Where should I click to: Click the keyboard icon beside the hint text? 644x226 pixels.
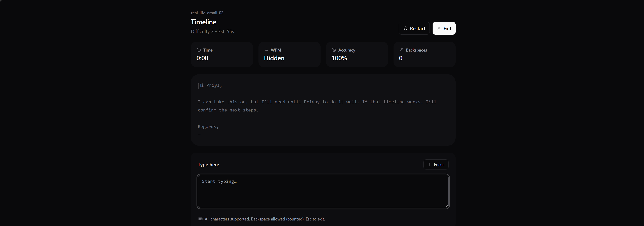click(x=200, y=219)
